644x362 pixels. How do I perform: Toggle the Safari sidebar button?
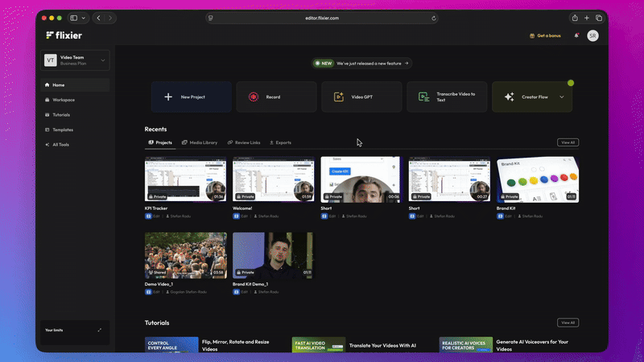pos(73,18)
